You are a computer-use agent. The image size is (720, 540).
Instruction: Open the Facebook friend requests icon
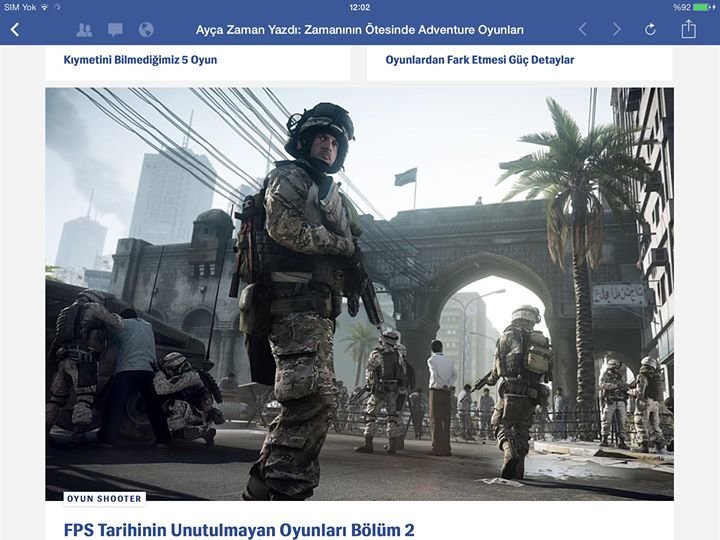(x=84, y=30)
